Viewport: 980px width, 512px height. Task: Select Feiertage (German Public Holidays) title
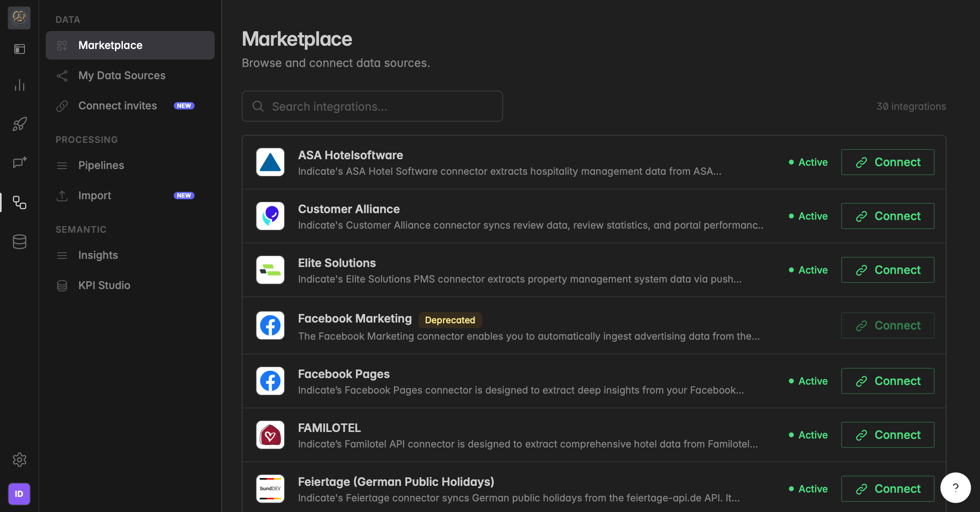coord(396,482)
